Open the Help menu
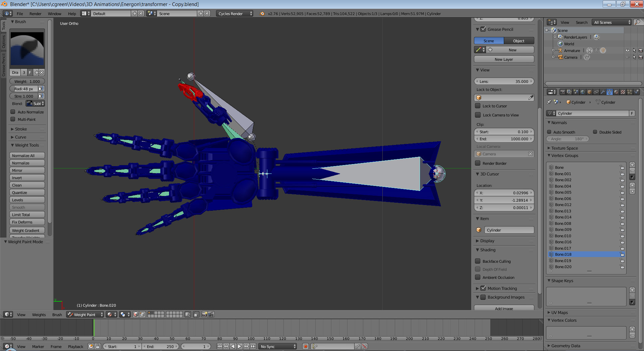The height and width of the screenshot is (351, 644). coord(72,14)
